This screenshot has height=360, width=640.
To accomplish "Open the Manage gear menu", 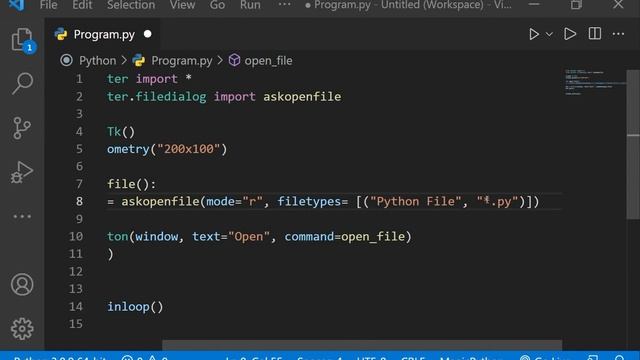I will click(22, 329).
